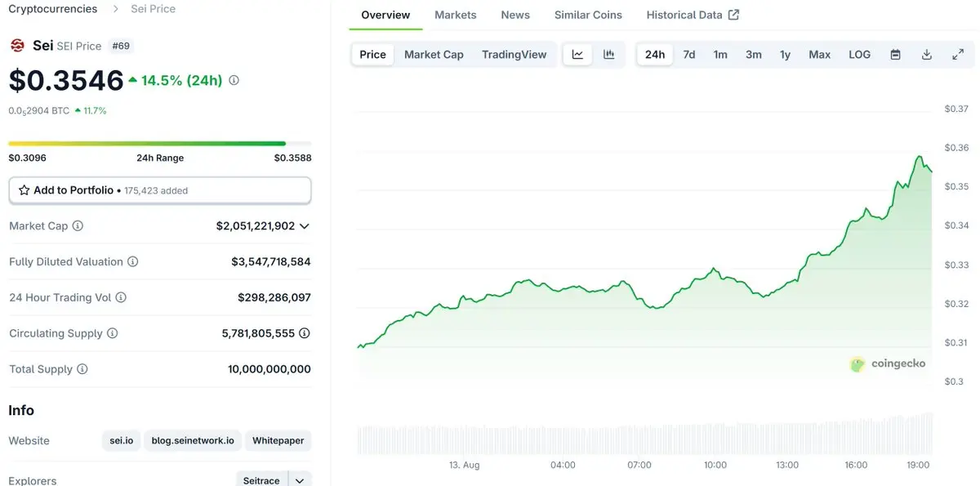Open the Similar Coins tab
The image size is (980, 486).
pyautogui.click(x=588, y=15)
